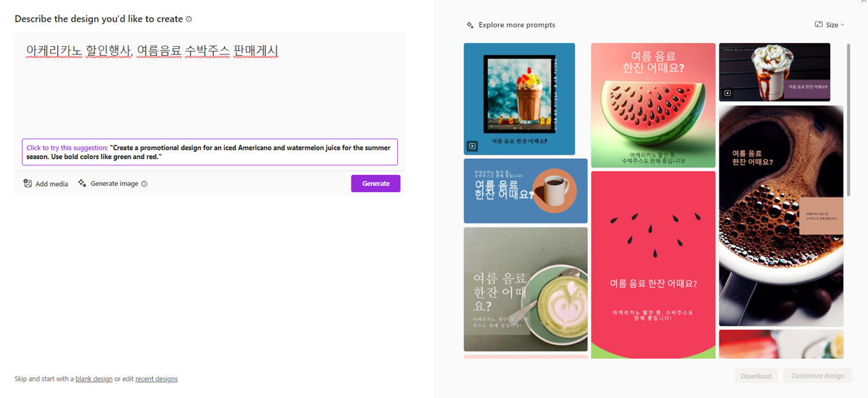The width and height of the screenshot is (868, 398).
Task: Click the 'Describe the design you'd like to create' heading
Action: tap(99, 19)
